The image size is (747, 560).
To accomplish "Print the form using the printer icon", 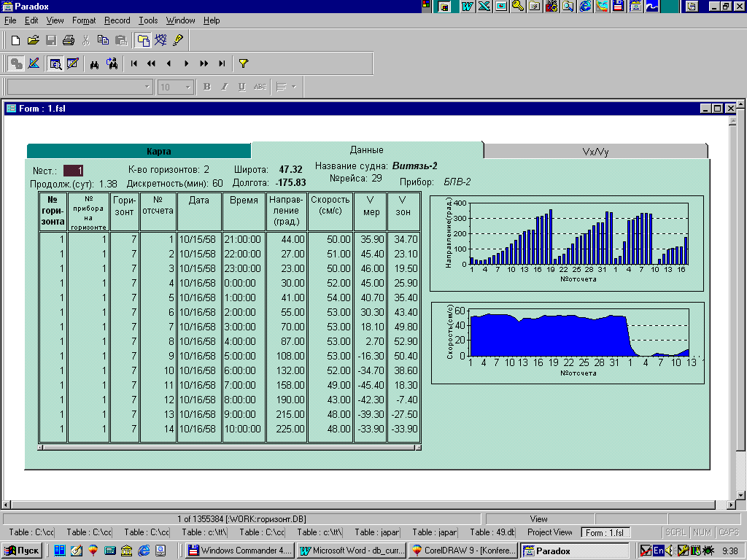I will (68, 40).
